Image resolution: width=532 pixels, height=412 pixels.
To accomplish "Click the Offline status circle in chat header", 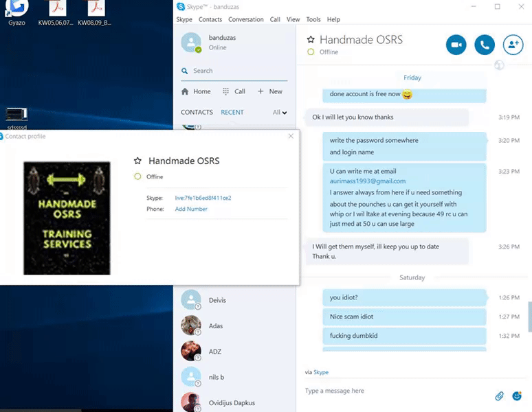I will tap(311, 51).
